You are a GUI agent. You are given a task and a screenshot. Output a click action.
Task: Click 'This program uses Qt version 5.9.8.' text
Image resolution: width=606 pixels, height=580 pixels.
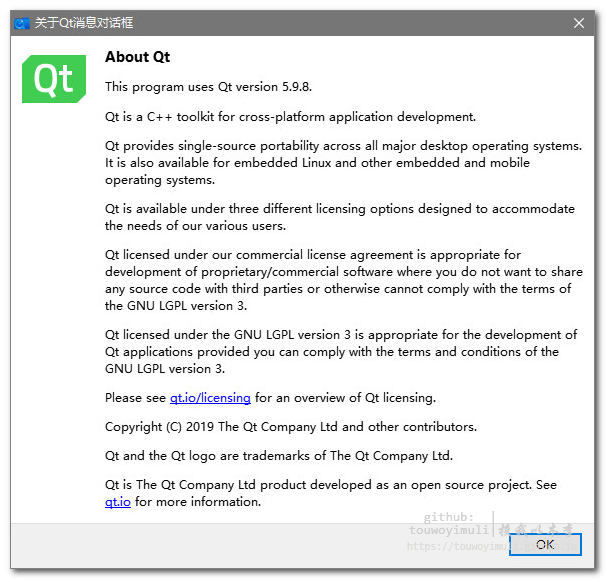[x=208, y=87]
